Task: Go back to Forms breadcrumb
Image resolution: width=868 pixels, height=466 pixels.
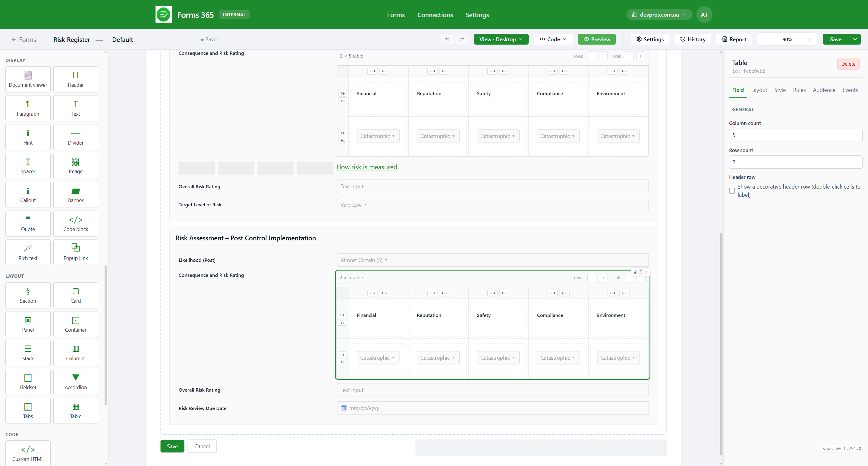Action: click(24, 39)
